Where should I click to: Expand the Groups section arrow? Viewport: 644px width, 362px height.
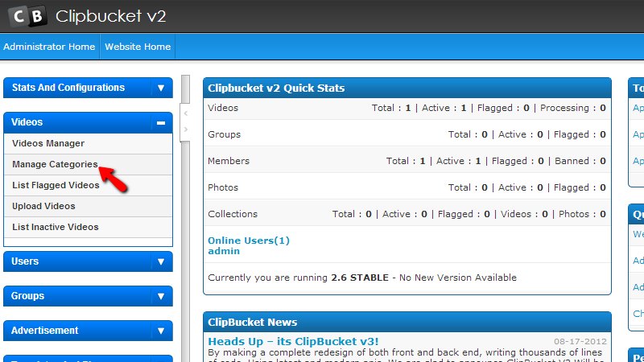[x=161, y=296]
